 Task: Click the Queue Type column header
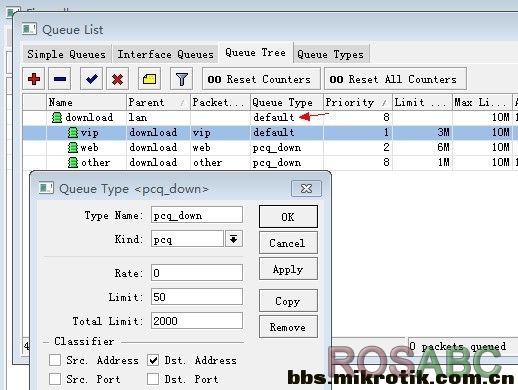tap(287, 102)
